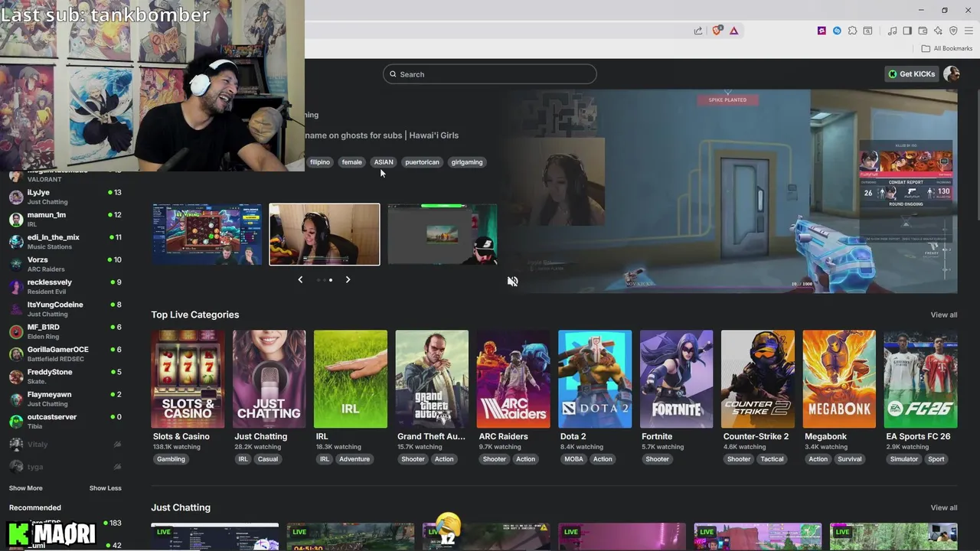The width and height of the screenshot is (980, 551).
Task: Open the Fortnite category card
Action: (676, 379)
